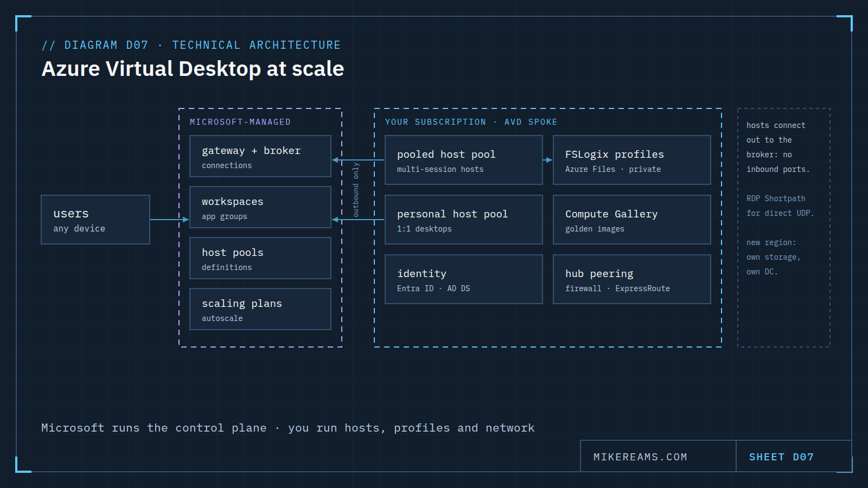Click the 'DIAGRAM D07 · TECHNICAL ARCHITECTURE' header
Viewport: 868px width, 488px height.
(x=191, y=45)
